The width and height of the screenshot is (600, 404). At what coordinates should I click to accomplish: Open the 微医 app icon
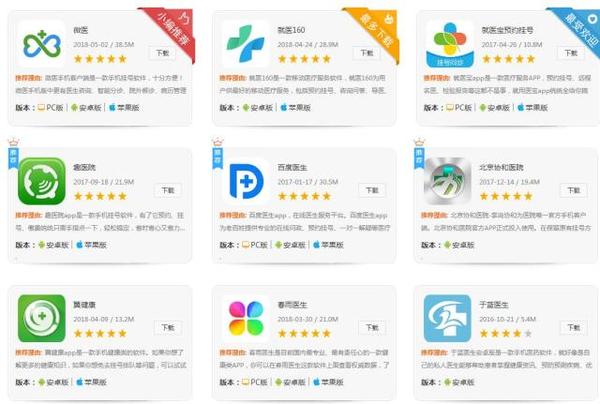pos(42,44)
